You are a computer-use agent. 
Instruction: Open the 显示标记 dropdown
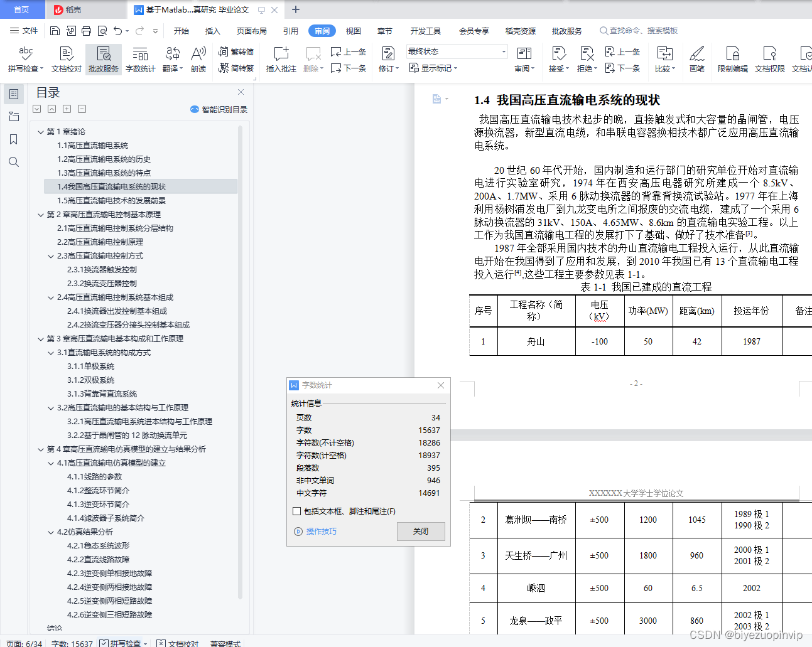click(x=433, y=68)
